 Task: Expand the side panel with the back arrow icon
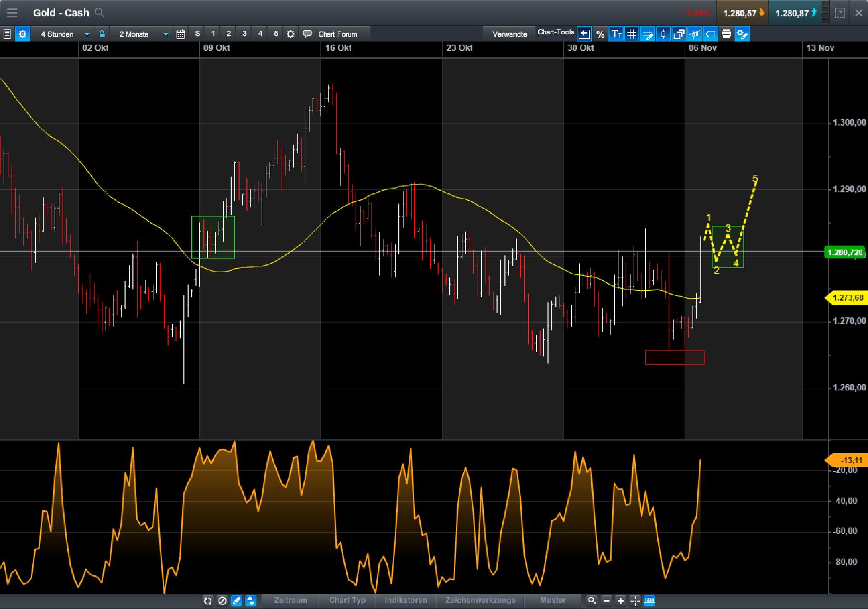pyautogui.click(x=584, y=34)
